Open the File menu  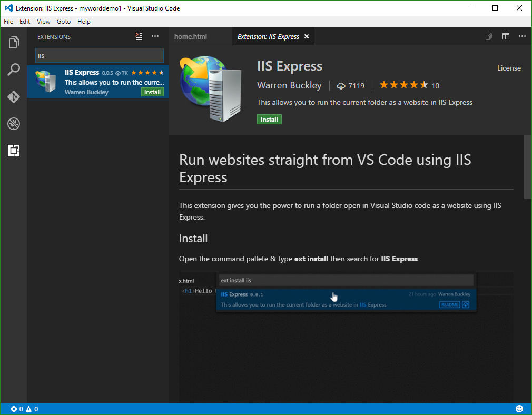tap(8, 22)
